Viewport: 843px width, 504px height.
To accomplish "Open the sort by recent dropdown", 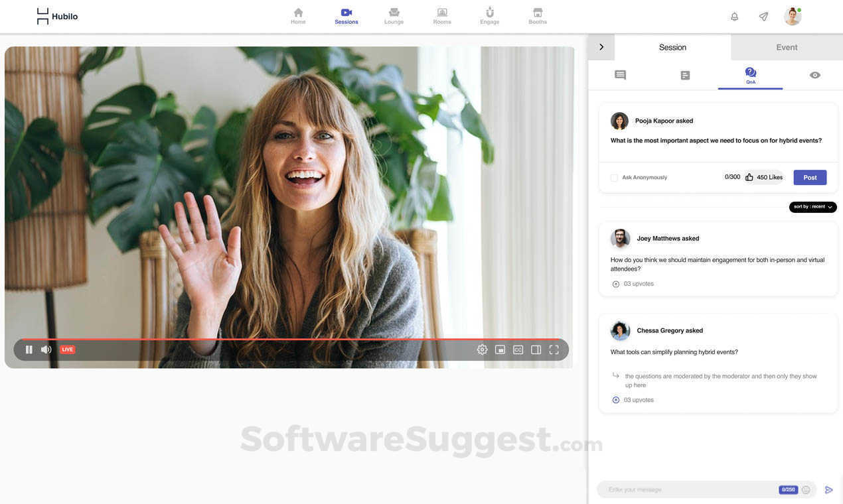I will tap(811, 206).
